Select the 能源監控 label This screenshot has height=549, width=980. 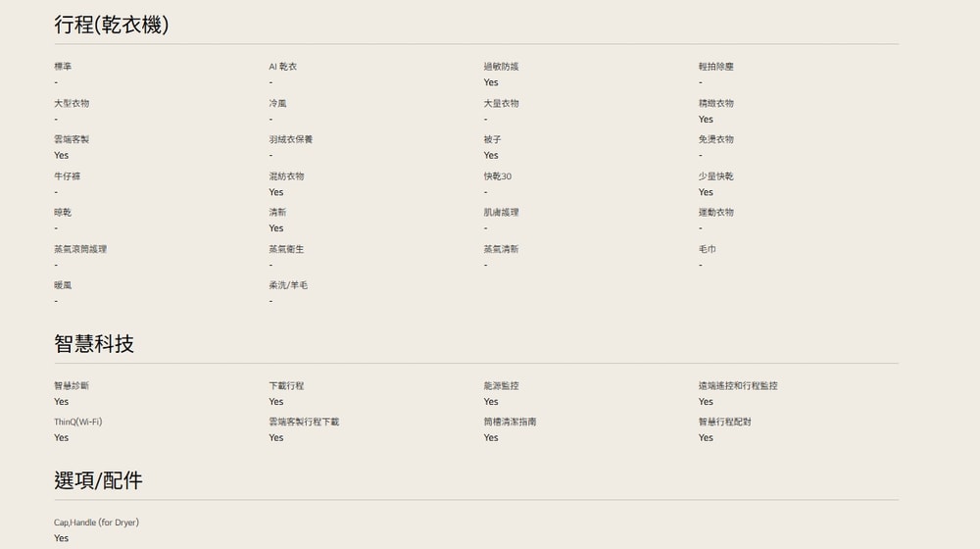[x=501, y=386]
